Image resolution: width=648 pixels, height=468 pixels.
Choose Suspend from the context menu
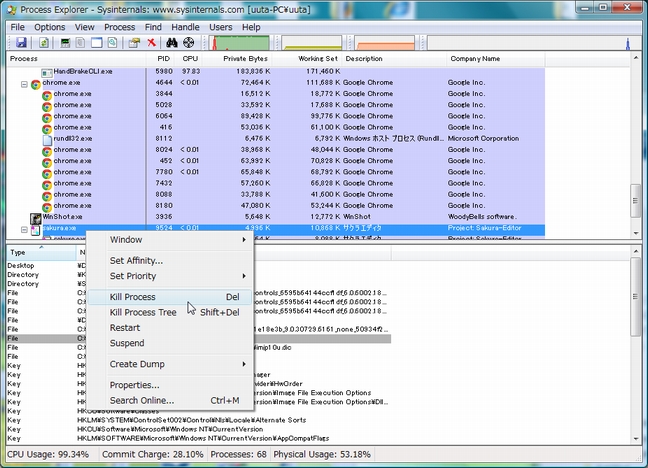point(170,343)
